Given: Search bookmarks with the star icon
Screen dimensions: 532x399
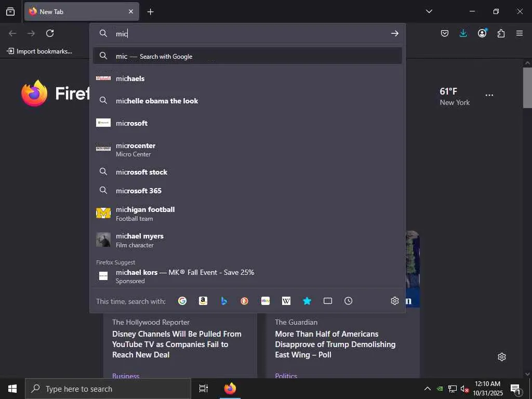Looking at the screenshot, I should click(x=307, y=301).
